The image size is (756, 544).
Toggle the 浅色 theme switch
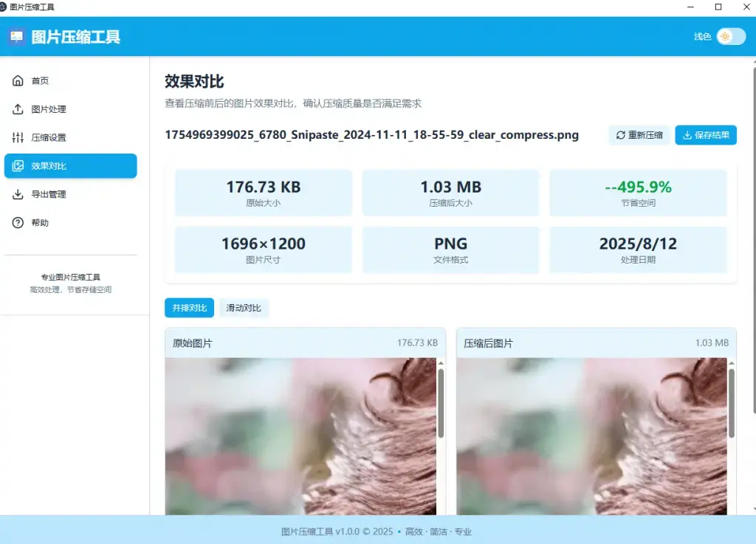click(x=730, y=37)
